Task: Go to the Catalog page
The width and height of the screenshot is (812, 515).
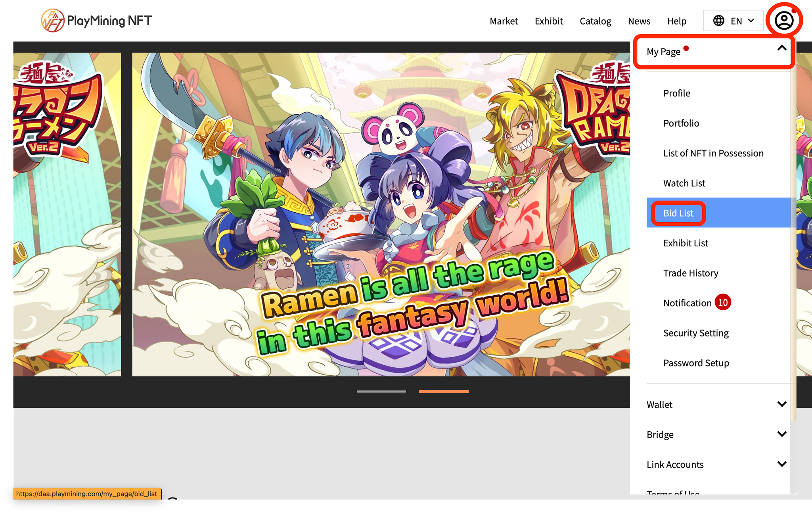Action: (595, 21)
